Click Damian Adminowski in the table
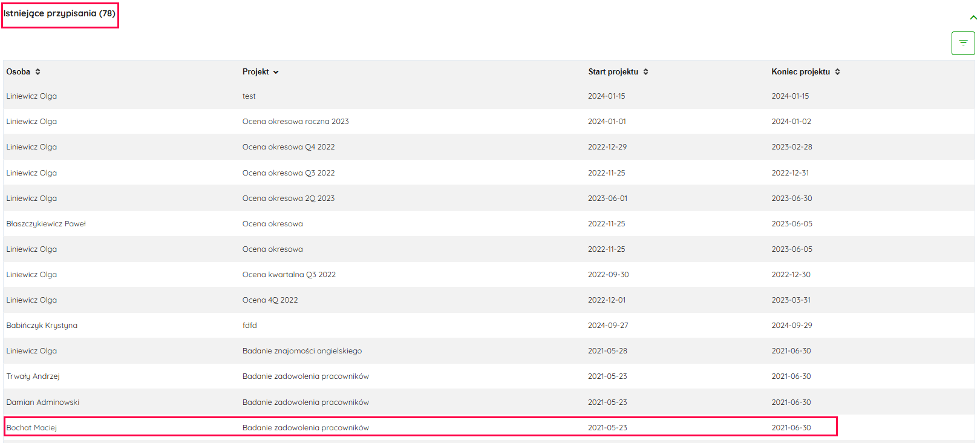This screenshot has height=443, width=980. tap(42, 402)
